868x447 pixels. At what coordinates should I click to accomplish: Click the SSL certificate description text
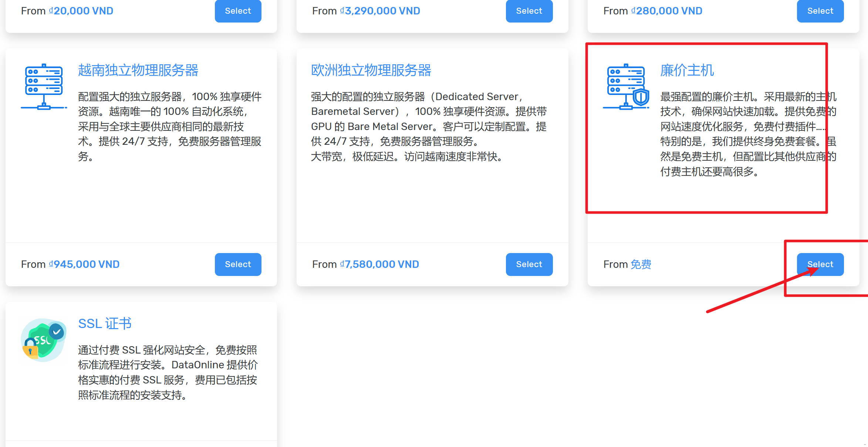coord(168,372)
